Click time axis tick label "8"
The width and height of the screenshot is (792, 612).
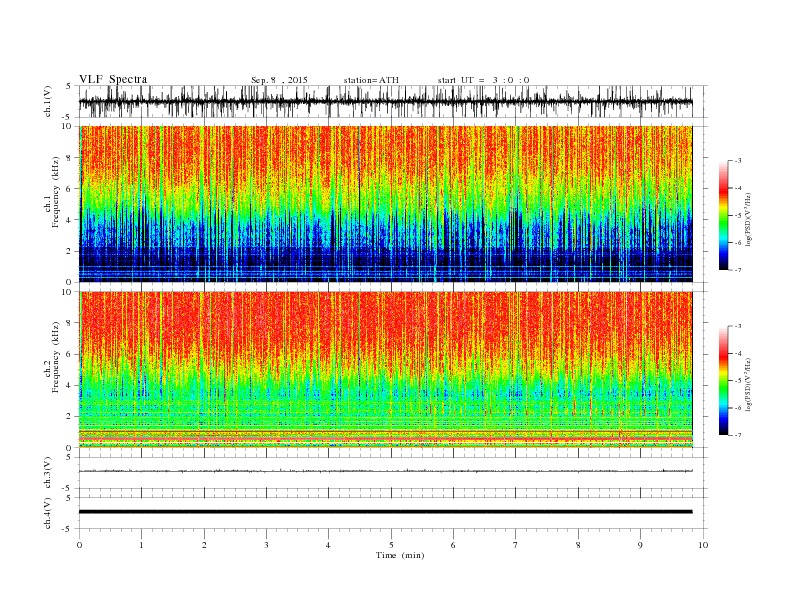(578, 545)
